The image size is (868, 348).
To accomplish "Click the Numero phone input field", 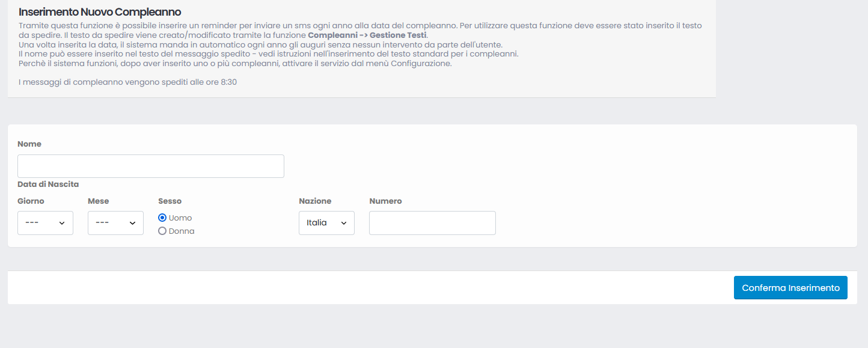I will point(432,223).
